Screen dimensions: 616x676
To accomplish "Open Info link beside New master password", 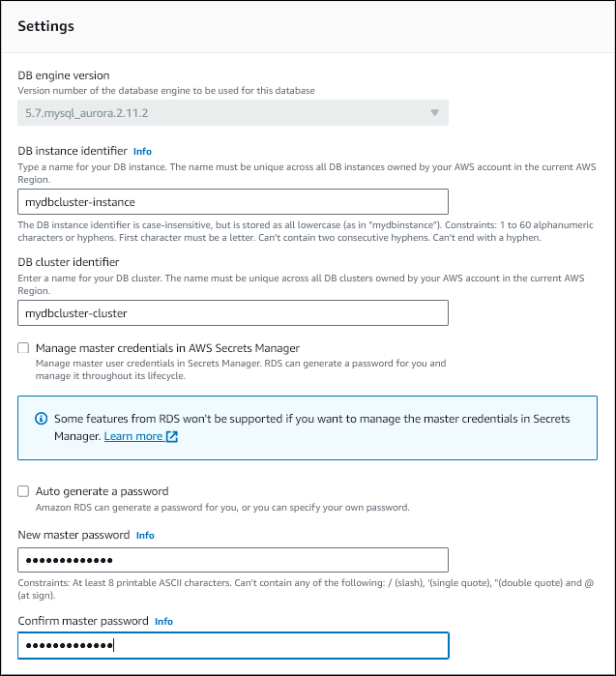I will point(145,535).
